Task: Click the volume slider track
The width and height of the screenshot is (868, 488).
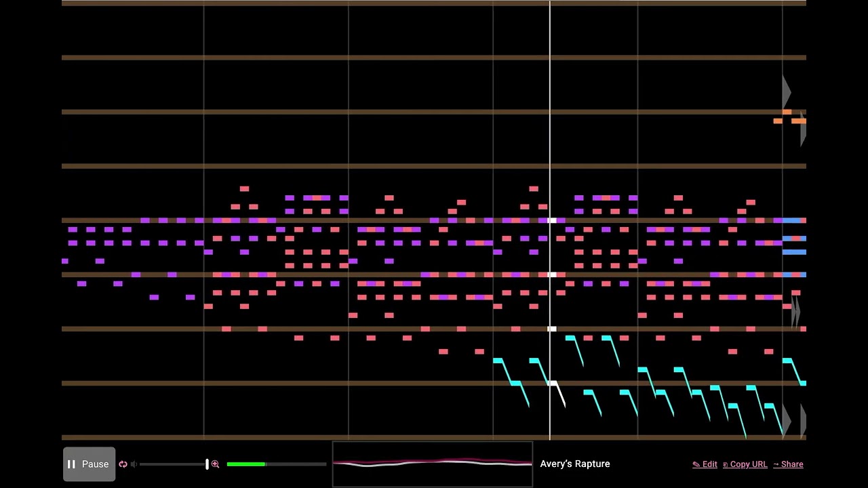Action: pos(174,464)
